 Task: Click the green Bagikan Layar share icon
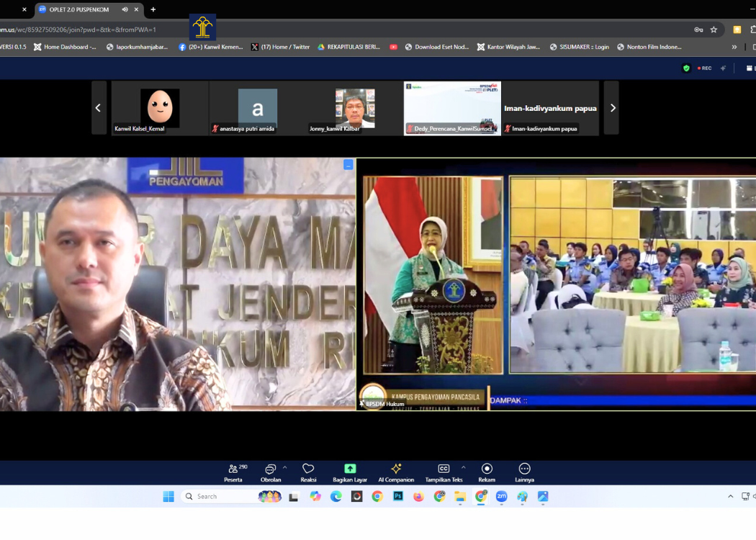point(350,469)
